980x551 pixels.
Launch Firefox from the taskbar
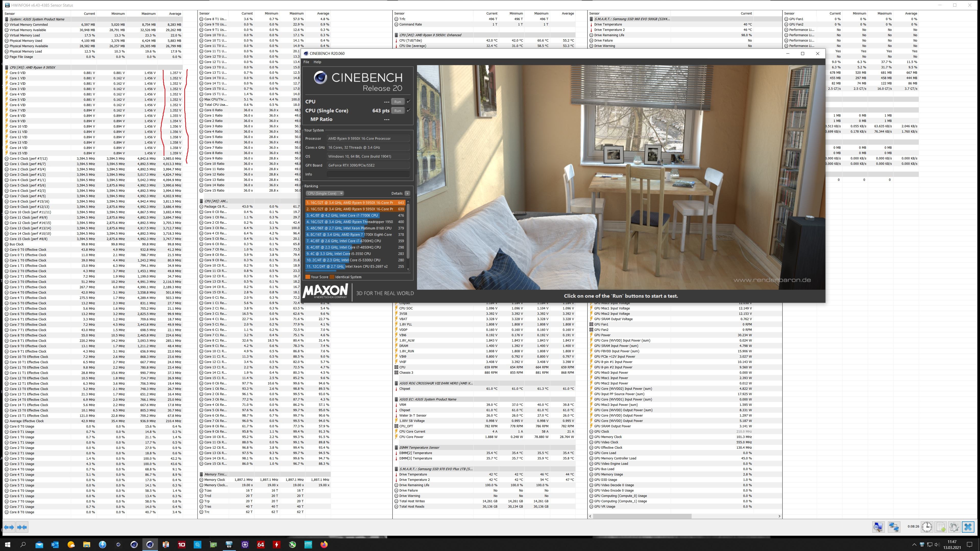coord(324,545)
